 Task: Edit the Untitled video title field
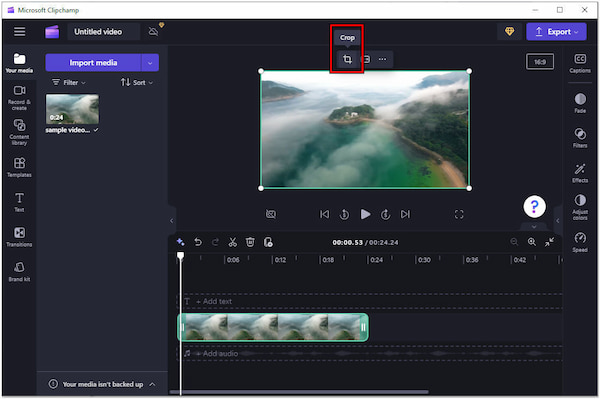click(x=103, y=32)
